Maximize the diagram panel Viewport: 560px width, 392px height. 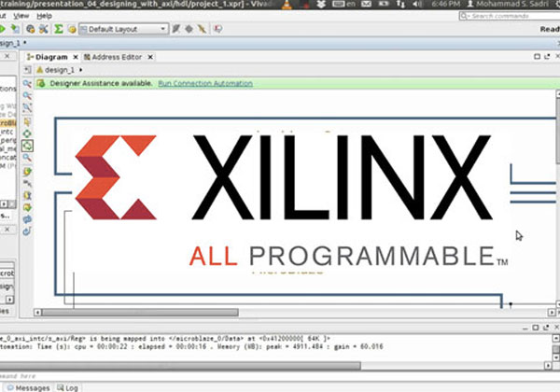537,56
